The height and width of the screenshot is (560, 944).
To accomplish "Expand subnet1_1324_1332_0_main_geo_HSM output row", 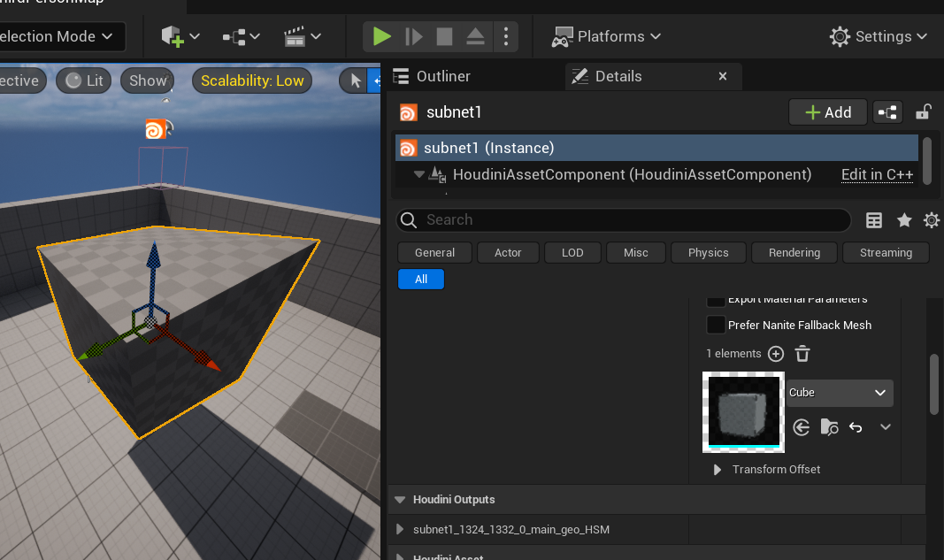I will click(x=400, y=530).
